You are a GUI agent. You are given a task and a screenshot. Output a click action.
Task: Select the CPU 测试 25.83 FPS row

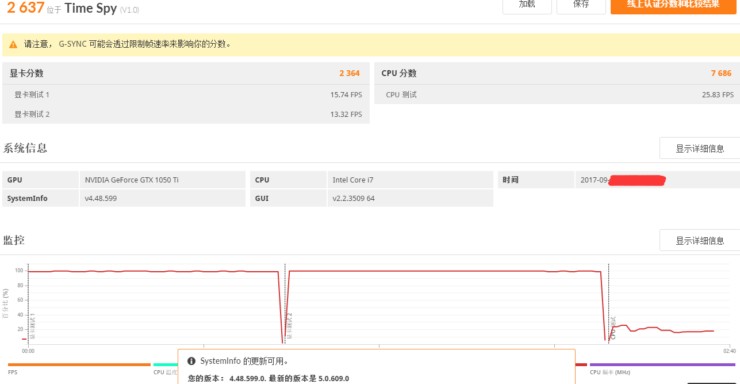pyautogui.click(x=557, y=95)
